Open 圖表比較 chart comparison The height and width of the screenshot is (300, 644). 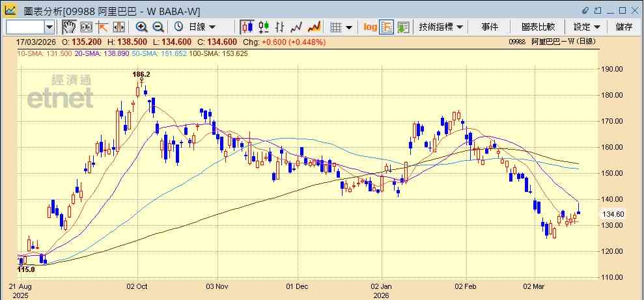(538, 27)
